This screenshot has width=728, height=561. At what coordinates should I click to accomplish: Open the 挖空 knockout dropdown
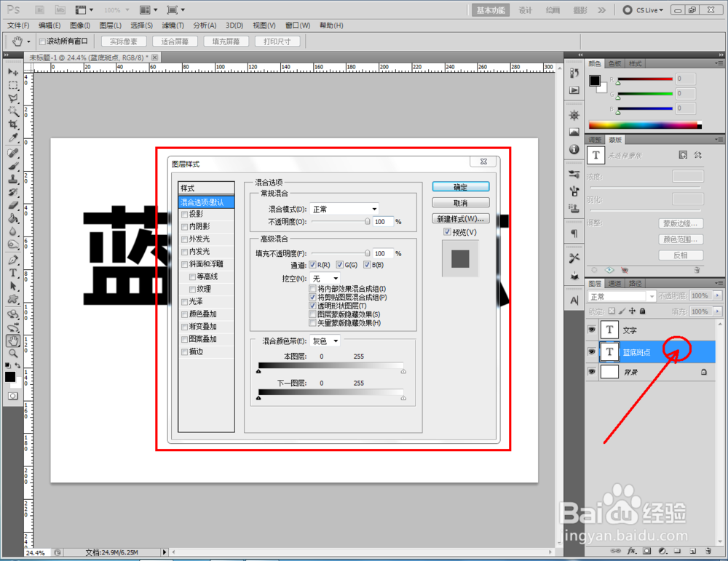click(x=325, y=279)
